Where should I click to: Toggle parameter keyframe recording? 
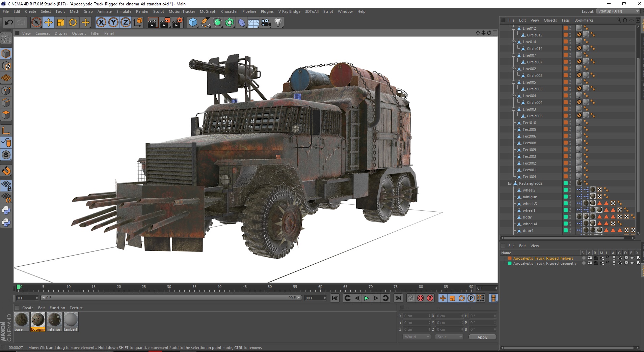[x=471, y=298]
